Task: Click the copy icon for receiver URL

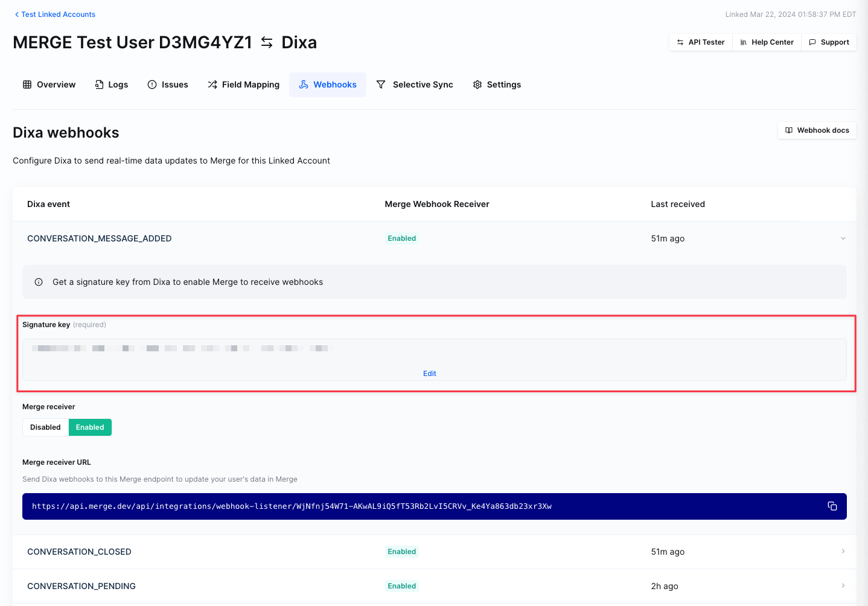Action: 832,506
